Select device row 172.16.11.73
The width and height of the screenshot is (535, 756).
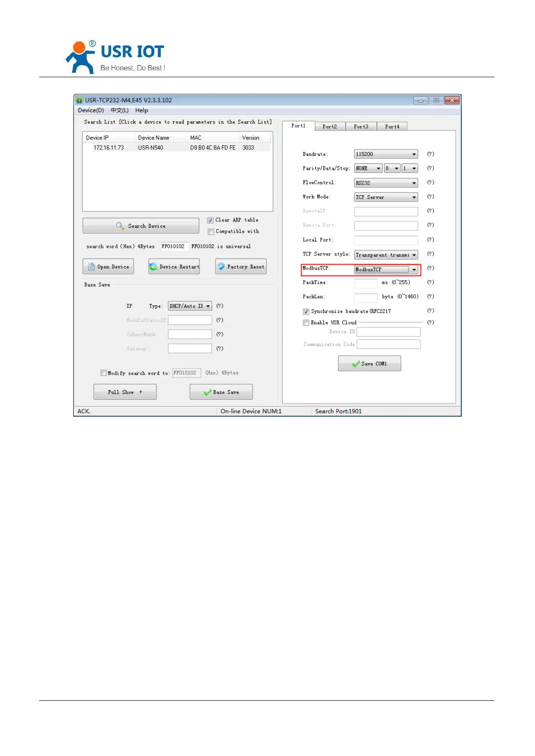[x=177, y=148]
